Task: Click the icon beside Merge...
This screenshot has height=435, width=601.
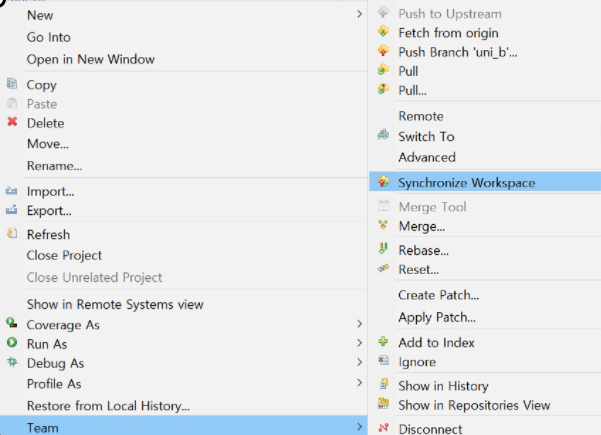Action: click(383, 225)
